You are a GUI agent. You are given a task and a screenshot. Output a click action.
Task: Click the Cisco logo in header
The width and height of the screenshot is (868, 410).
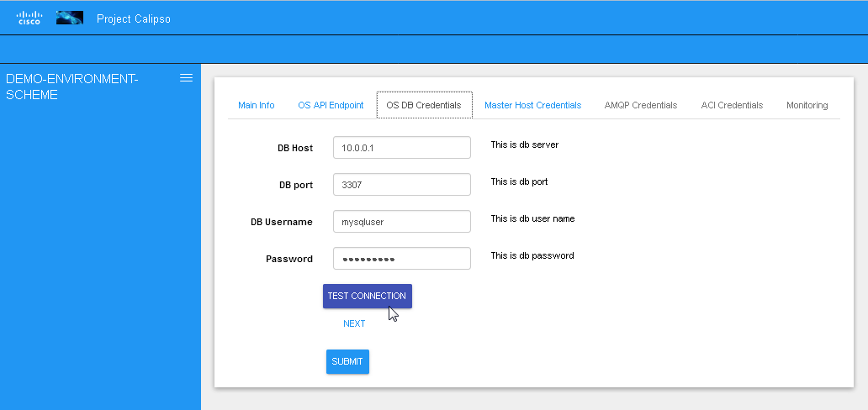pos(29,18)
